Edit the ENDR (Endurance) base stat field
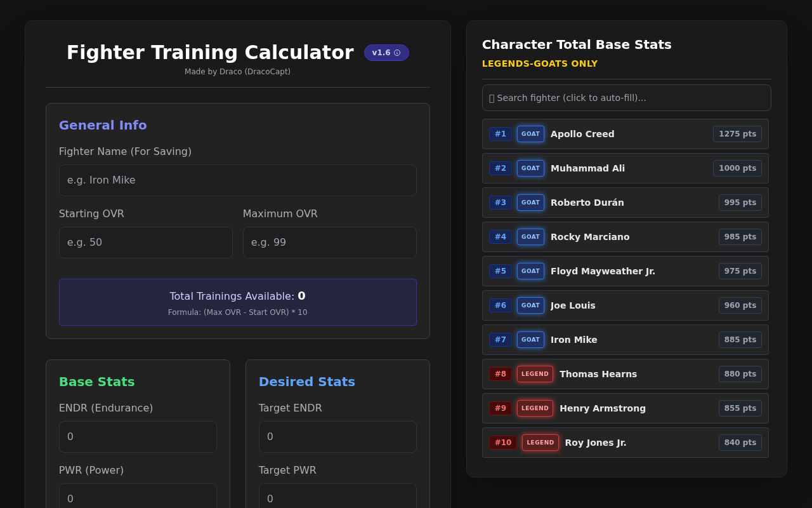This screenshot has width=812, height=508. click(138, 437)
